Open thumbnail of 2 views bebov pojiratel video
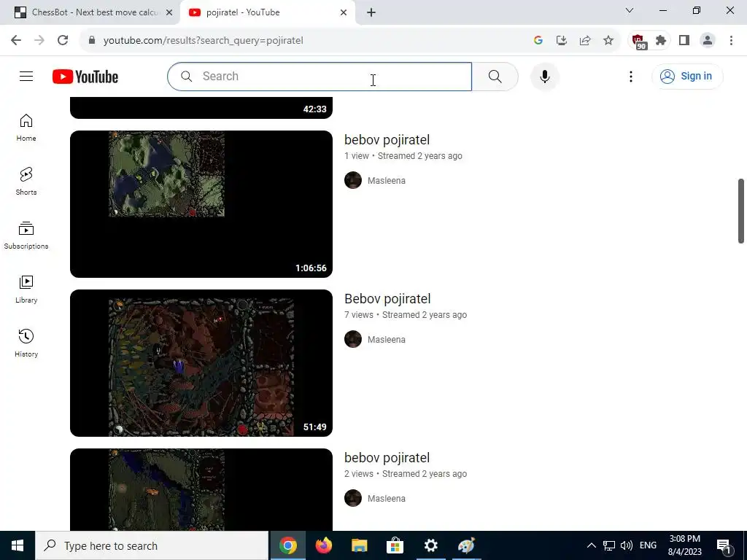The height and width of the screenshot is (560, 747). (x=201, y=489)
